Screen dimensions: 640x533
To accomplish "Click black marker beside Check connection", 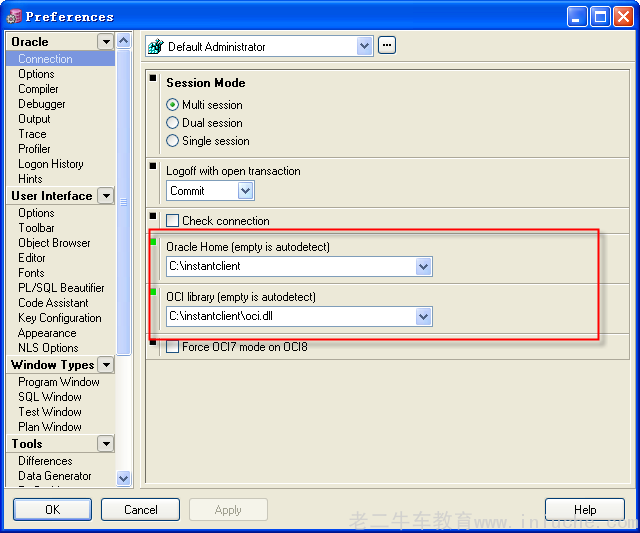I will click(x=153, y=215).
